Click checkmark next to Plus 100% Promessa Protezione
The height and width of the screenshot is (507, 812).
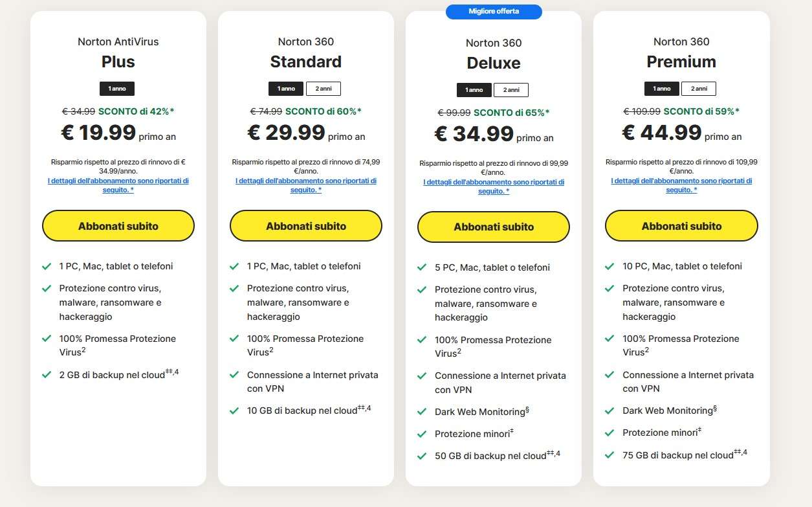tap(47, 339)
